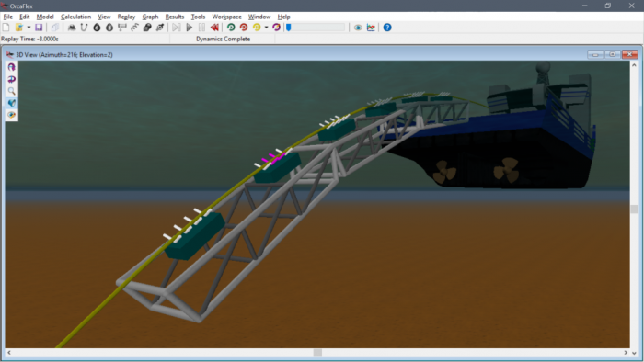644x362 pixels.
Task: Save the model with floppy icon
Action: [x=39, y=28]
